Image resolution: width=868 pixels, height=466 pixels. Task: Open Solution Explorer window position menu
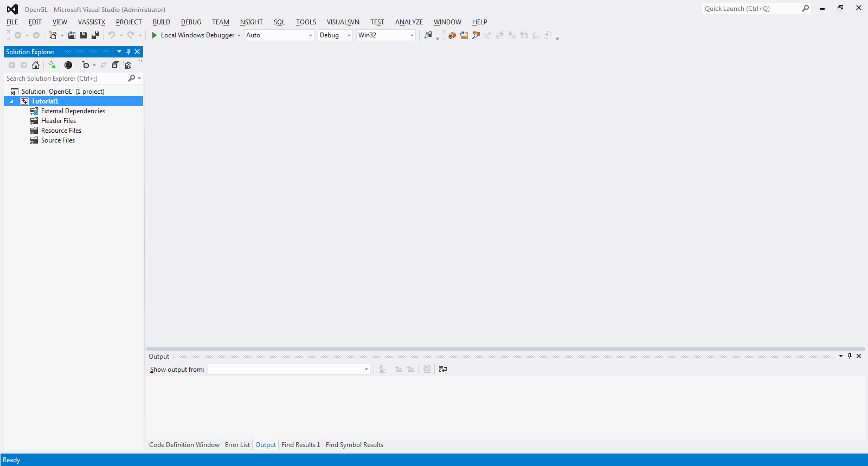coord(119,52)
